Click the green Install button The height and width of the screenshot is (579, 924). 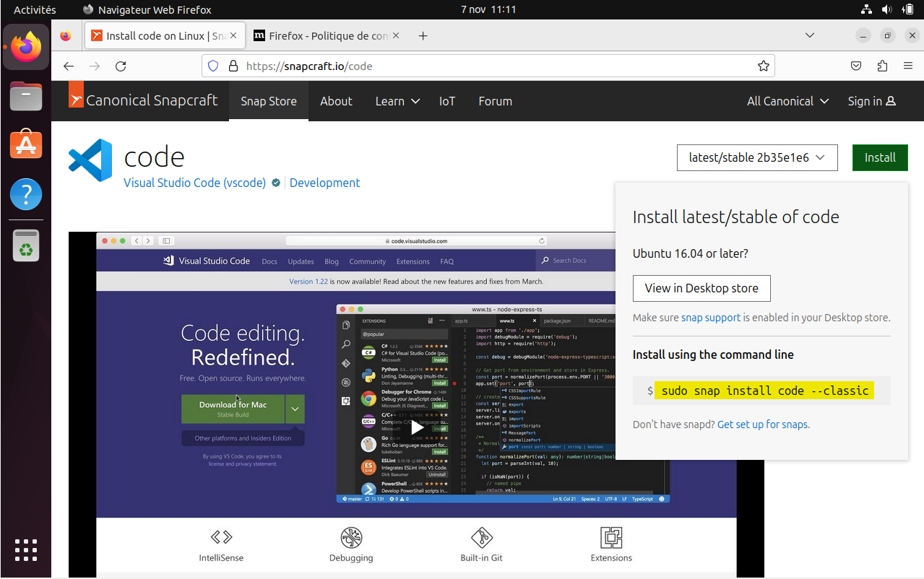pyautogui.click(x=879, y=157)
